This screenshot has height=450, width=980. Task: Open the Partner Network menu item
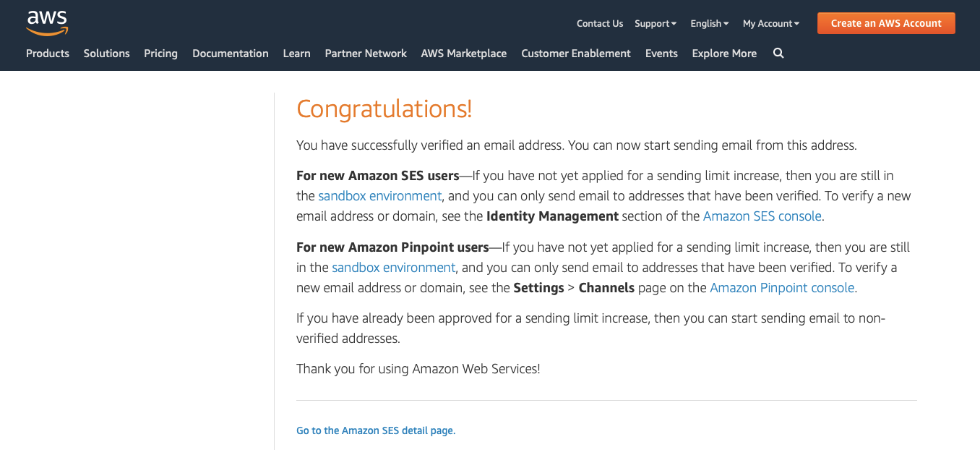(366, 53)
